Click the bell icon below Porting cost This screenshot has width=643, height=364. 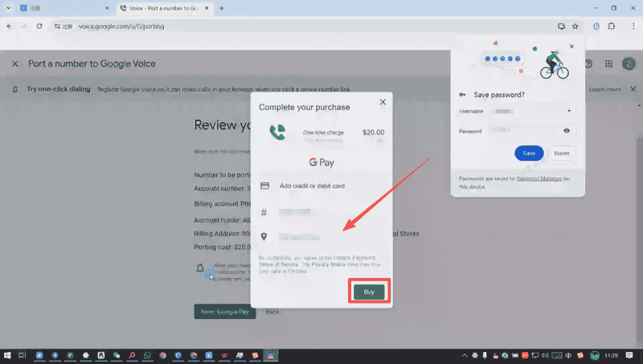pos(199,268)
